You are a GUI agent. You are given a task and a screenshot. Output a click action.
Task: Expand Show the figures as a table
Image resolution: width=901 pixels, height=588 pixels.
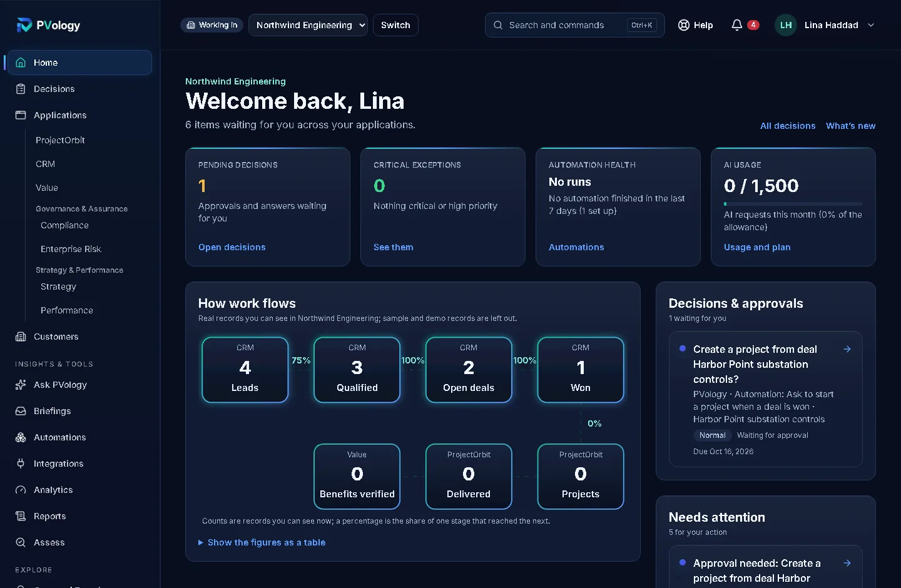tap(262, 542)
